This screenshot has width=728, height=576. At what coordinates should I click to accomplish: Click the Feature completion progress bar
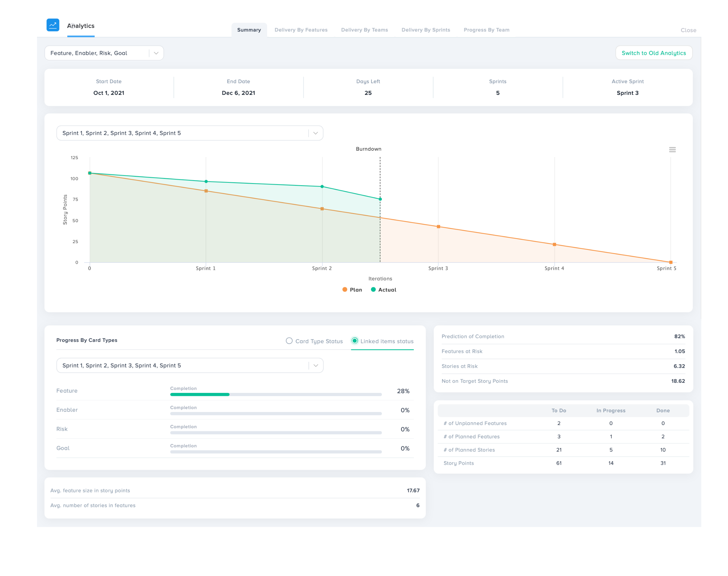pyautogui.click(x=276, y=394)
